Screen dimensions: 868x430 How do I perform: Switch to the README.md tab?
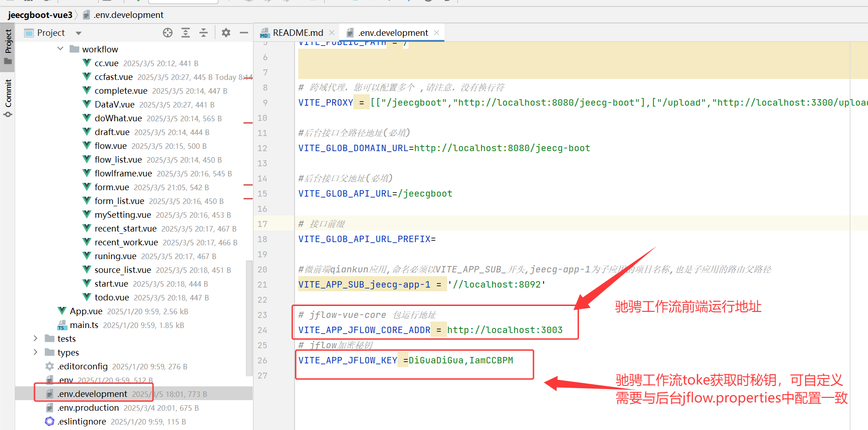click(x=297, y=33)
